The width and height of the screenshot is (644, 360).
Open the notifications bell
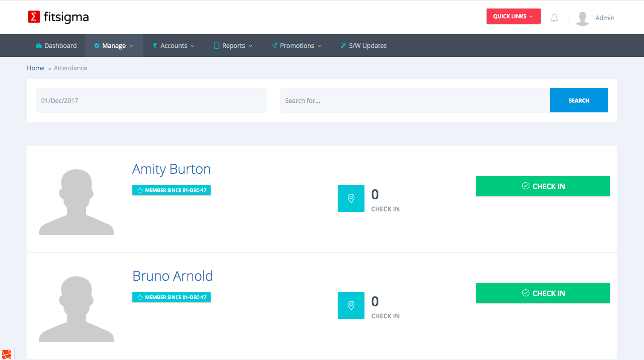pos(554,18)
